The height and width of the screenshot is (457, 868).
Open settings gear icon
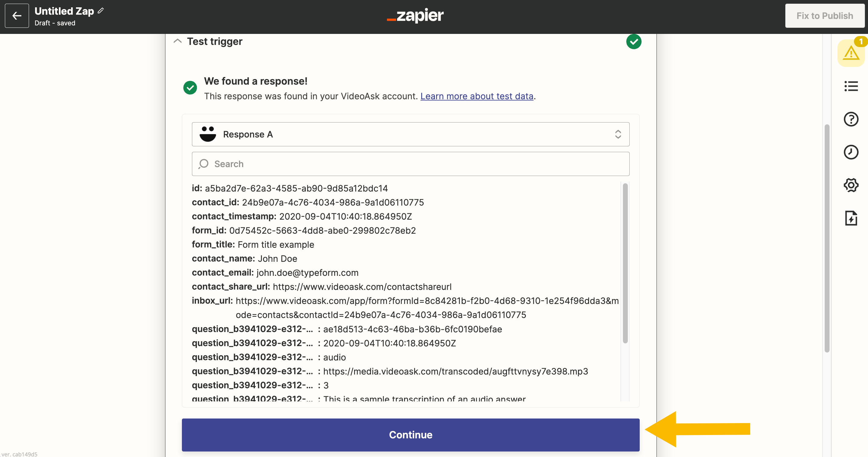(851, 185)
